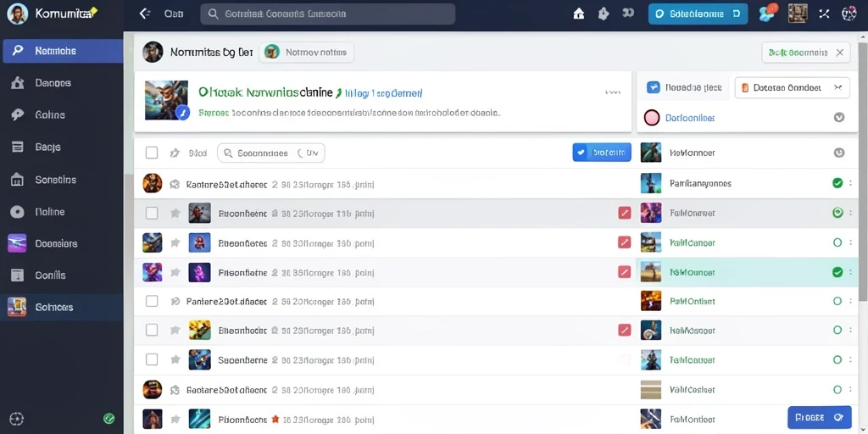Open the blue edit badge on featured thumbnail

coord(182,113)
